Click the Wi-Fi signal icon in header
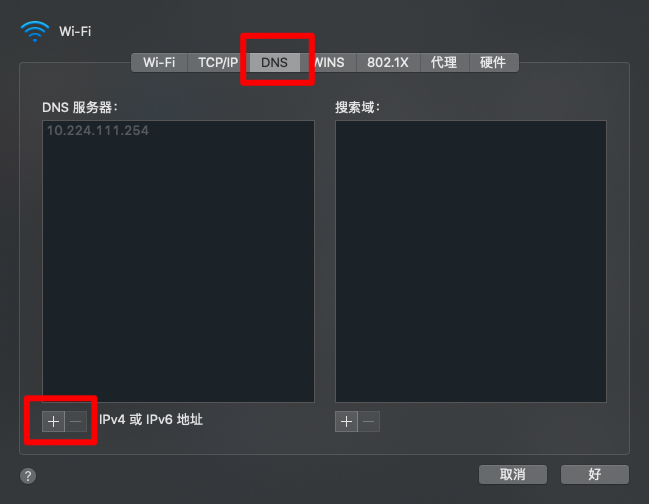649x504 pixels. click(x=35, y=31)
